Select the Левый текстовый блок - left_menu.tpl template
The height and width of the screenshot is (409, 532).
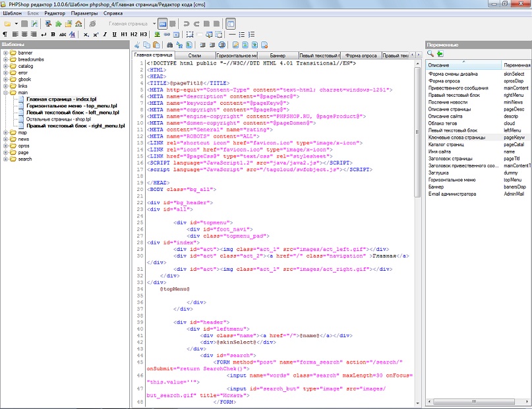pos(73,113)
